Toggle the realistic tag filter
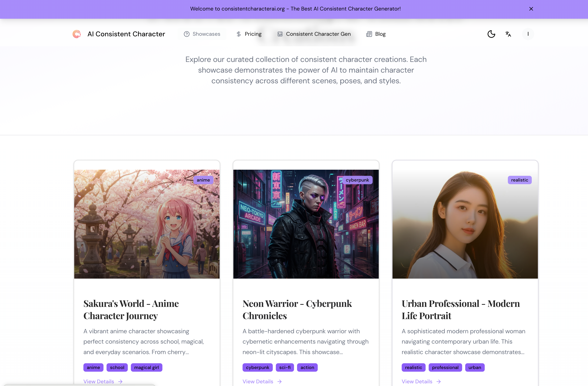Viewport: 588px width, 386px height. [413, 367]
